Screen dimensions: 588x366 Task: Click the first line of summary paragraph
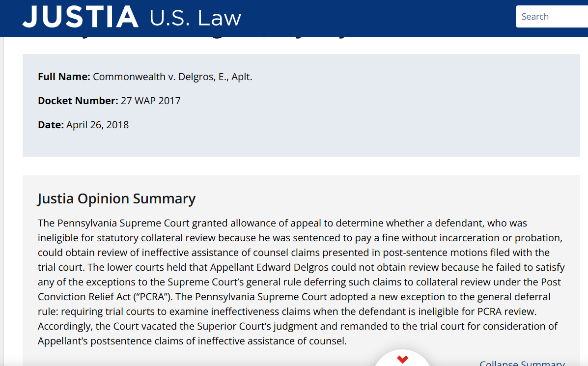(282, 223)
